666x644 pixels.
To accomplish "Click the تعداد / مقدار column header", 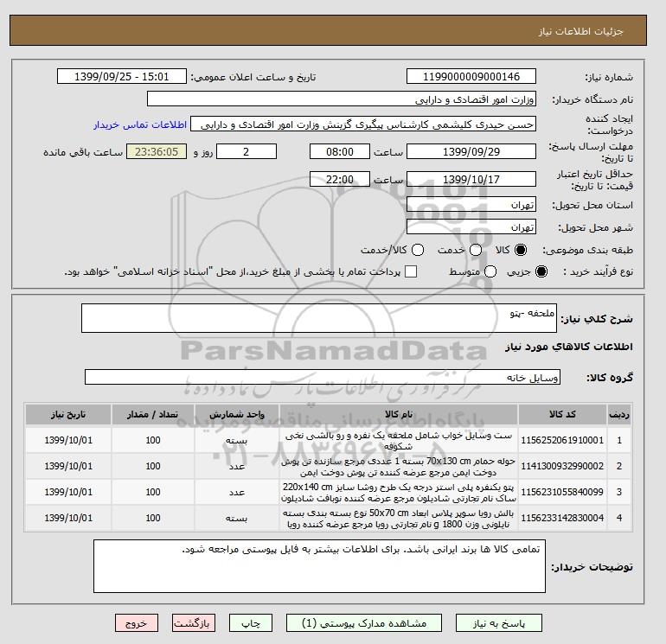I will pyautogui.click(x=153, y=414).
